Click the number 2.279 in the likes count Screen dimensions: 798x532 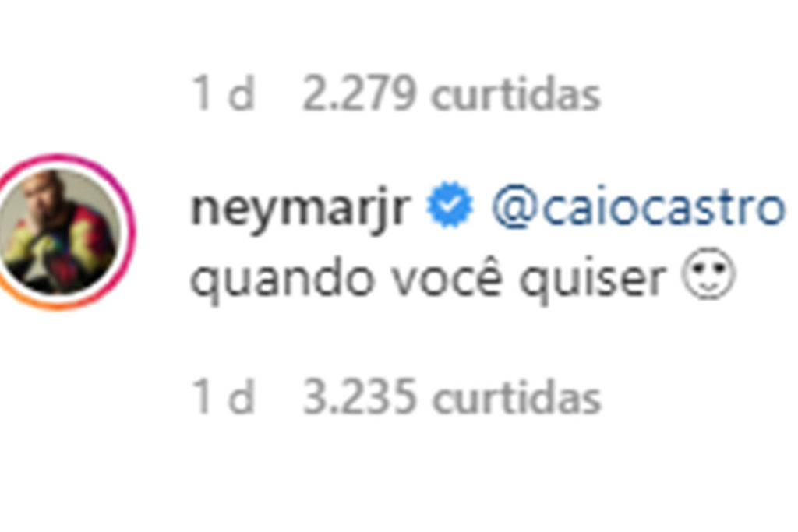(359, 93)
